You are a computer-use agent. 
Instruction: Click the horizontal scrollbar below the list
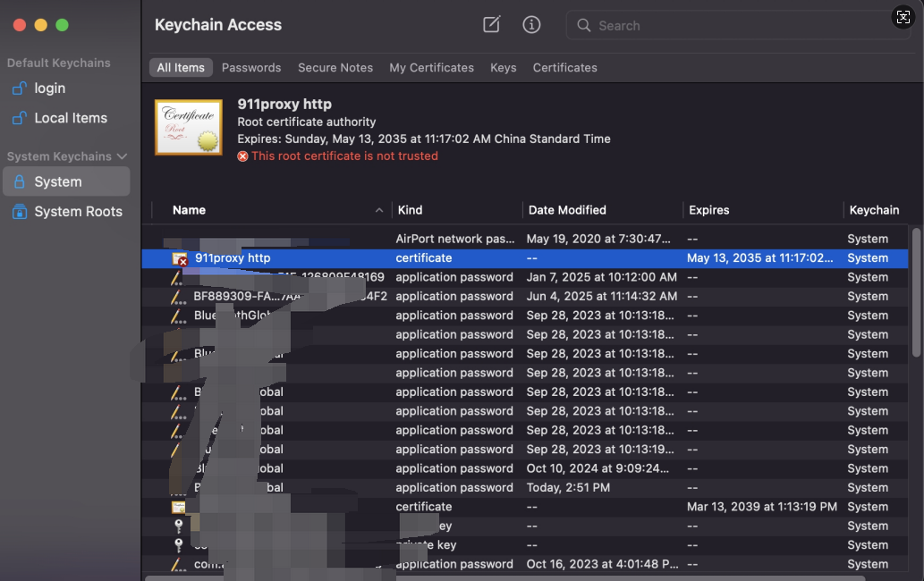pyautogui.click(x=505, y=578)
